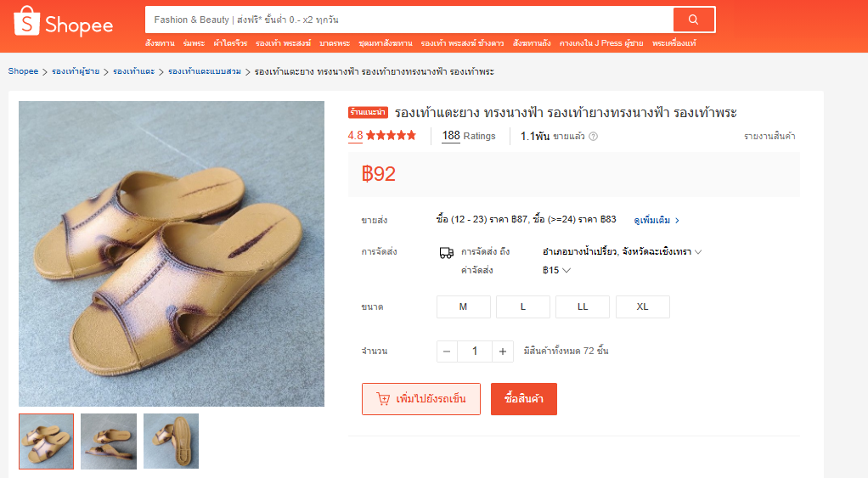Screen dimensions: 868x478
Task: Increase quantity with the plus button
Action: click(503, 351)
